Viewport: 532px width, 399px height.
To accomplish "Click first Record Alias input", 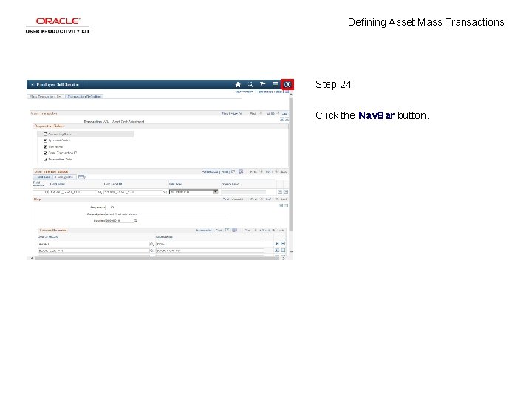I will [x=210, y=245].
